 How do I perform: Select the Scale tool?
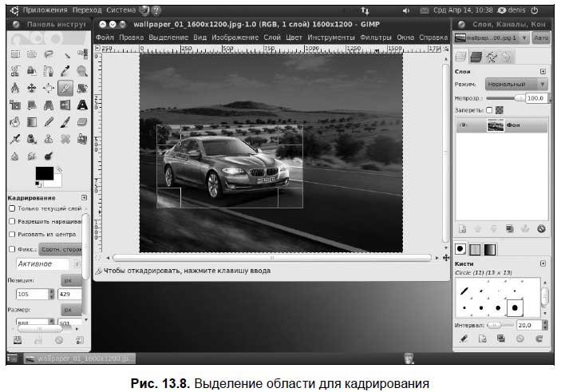pos(15,105)
